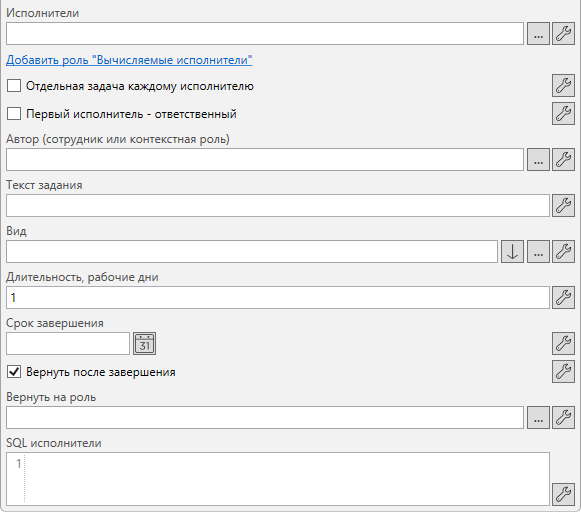Click wrench icon beside SQL исполнители editor

tap(563, 494)
